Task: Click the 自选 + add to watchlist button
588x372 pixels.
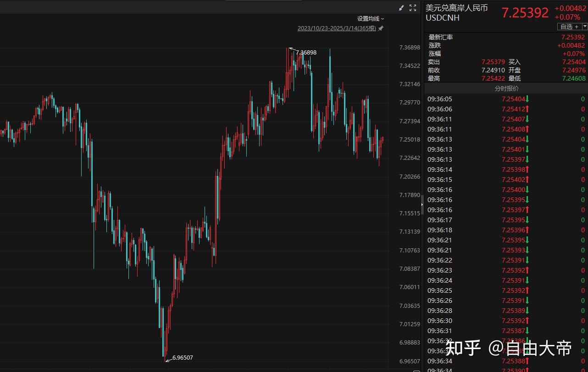Action: 569,27
